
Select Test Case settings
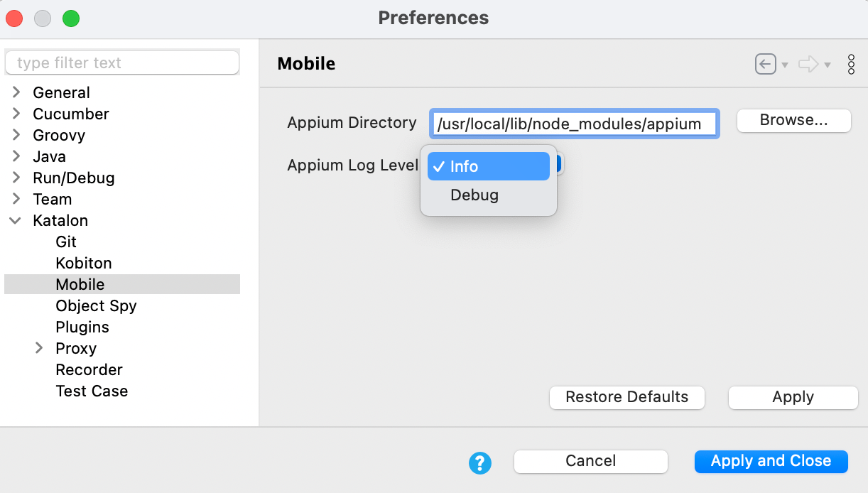[x=92, y=391]
